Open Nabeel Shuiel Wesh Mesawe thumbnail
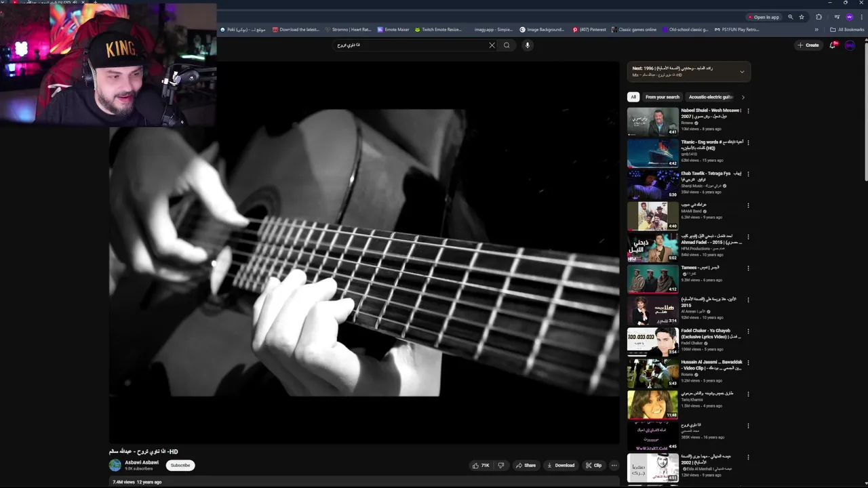Screen dimensions: 868x488 pos(652,121)
